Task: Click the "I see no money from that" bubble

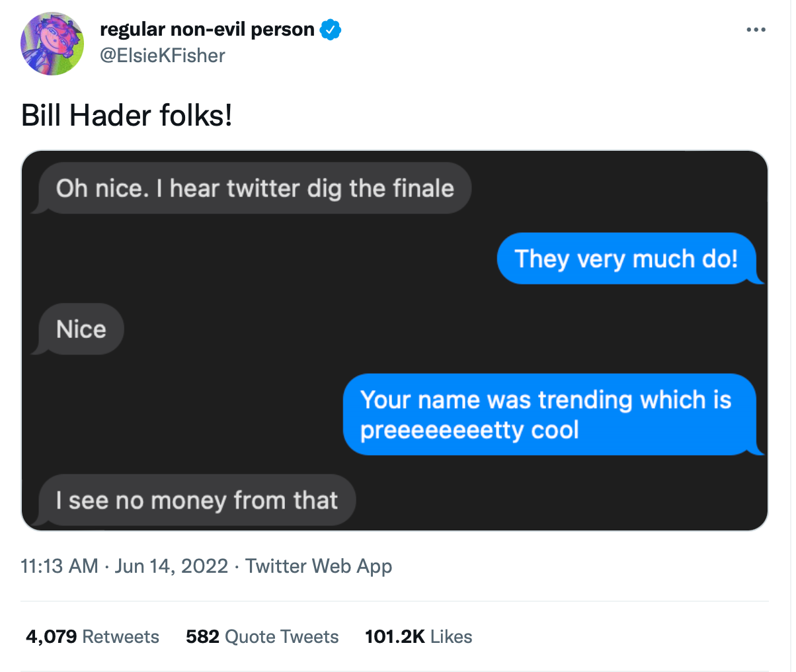Action: click(x=196, y=500)
